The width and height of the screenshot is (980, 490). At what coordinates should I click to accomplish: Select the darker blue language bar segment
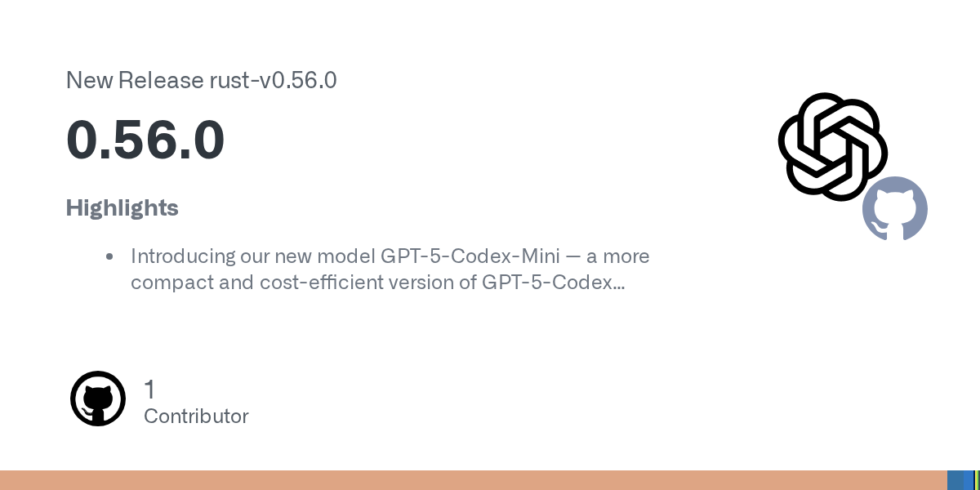pyautogui.click(x=955, y=480)
